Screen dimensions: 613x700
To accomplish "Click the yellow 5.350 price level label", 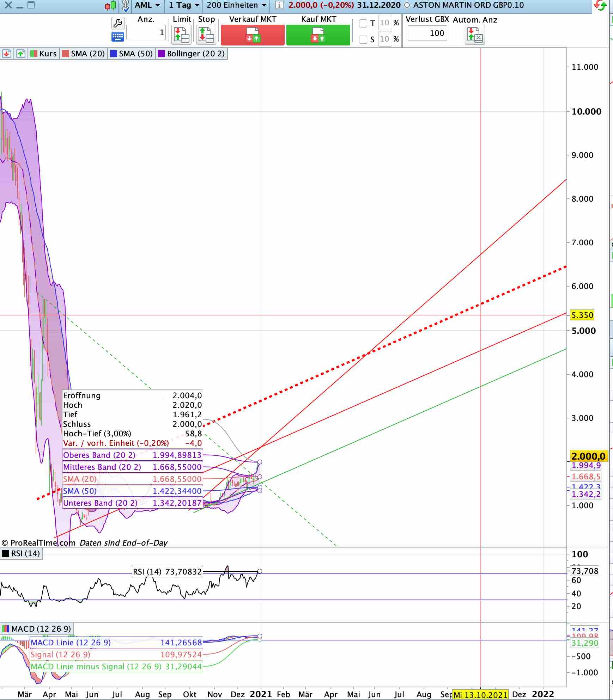I will [x=582, y=315].
